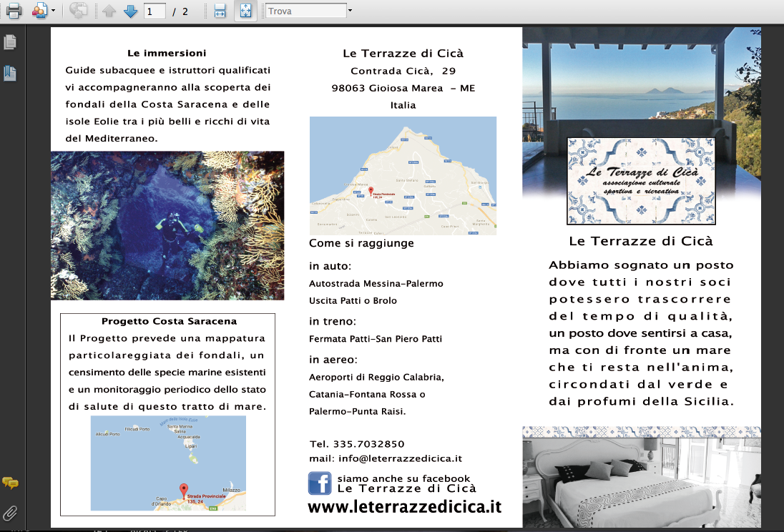This screenshot has height=532, width=784.
Task: Click the www.leterrazzedicica.it website link
Action: point(404,506)
